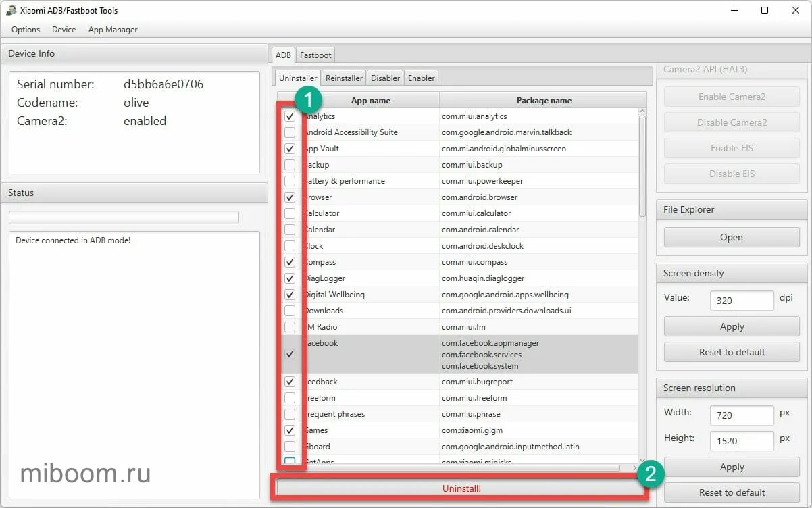Check the Calculator checkbox
Viewport: 812px width, 508px height.
point(290,213)
